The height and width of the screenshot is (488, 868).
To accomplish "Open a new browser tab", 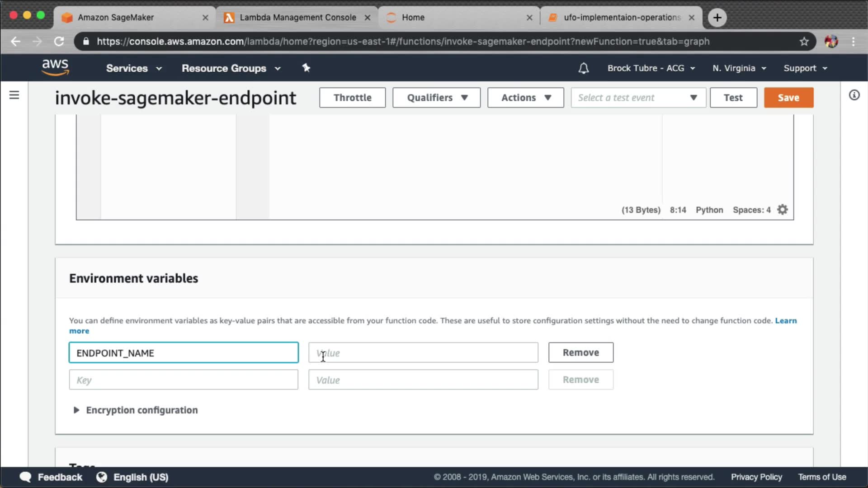I will (717, 18).
